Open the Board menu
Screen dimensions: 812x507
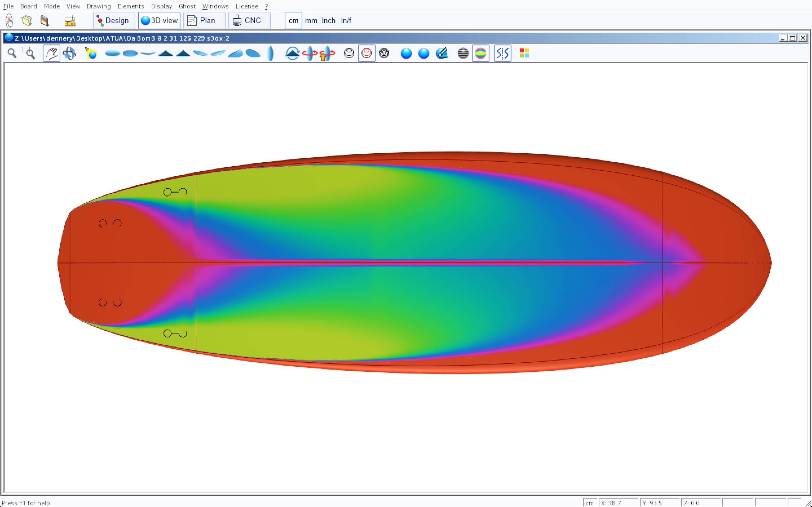coord(28,6)
